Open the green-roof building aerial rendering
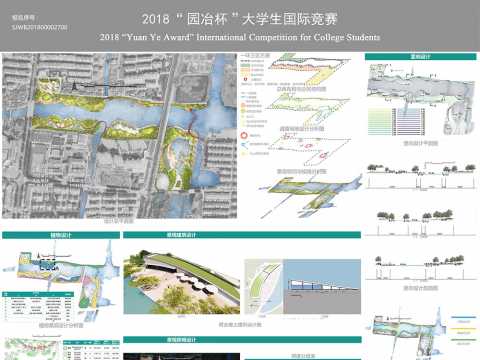 (x=182, y=283)
